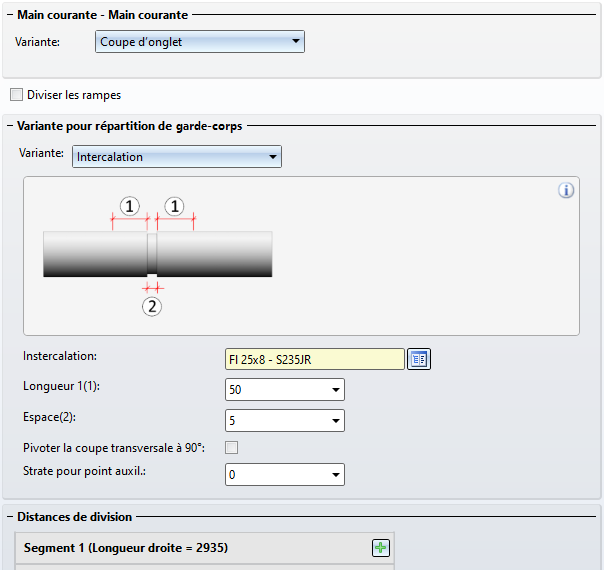Click the Strate pour point auxil. label
Screen dimensions: 604x570
click(x=84, y=471)
